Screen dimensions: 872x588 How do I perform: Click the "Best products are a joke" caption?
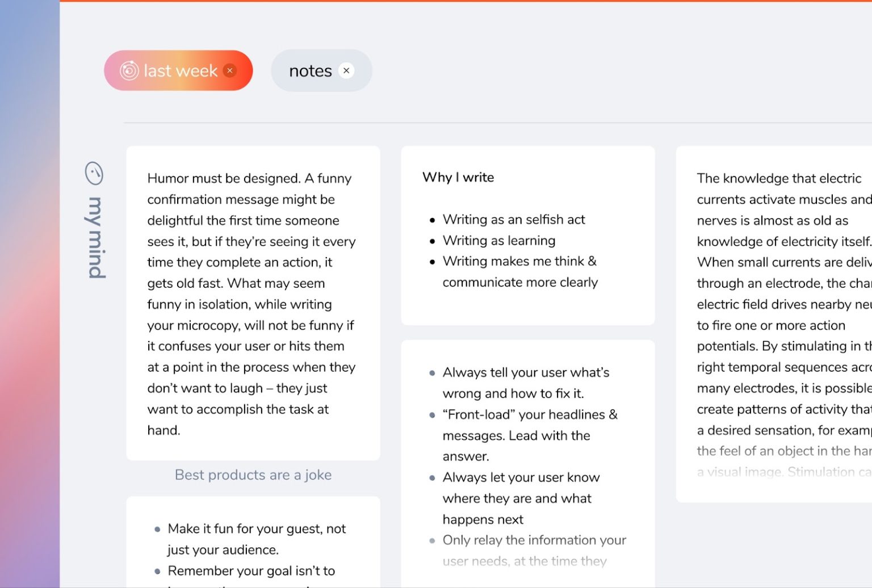click(253, 475)
